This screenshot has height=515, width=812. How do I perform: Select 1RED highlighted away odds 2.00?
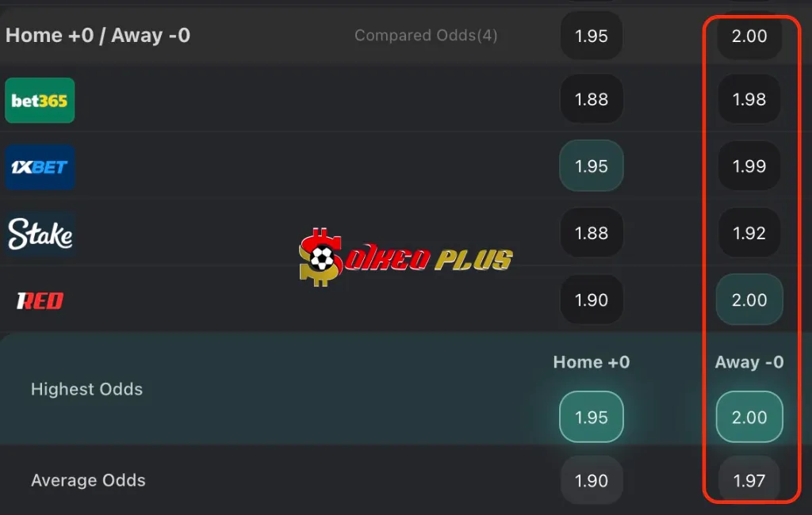749,299
